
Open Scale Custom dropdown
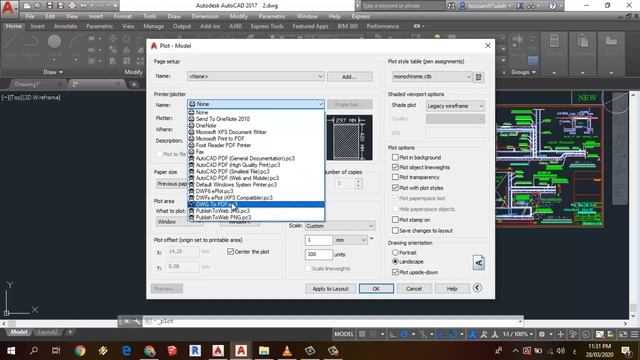pyautogui.click(x=340, y=226)
